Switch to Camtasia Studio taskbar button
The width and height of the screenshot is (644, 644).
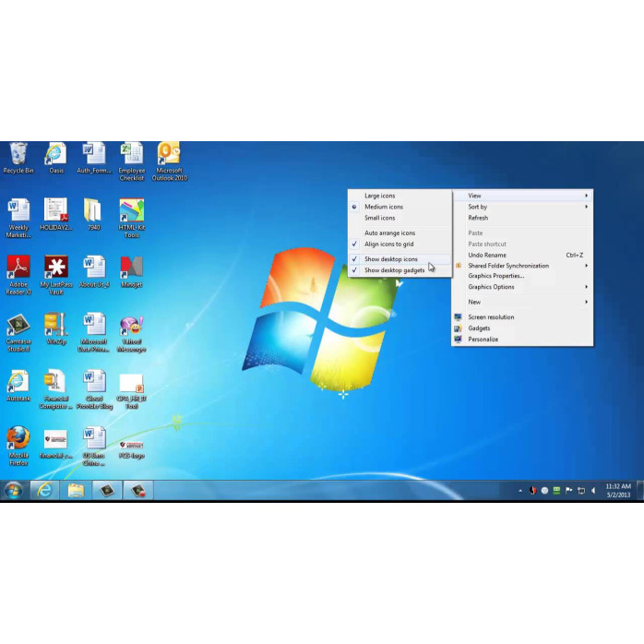107,491
